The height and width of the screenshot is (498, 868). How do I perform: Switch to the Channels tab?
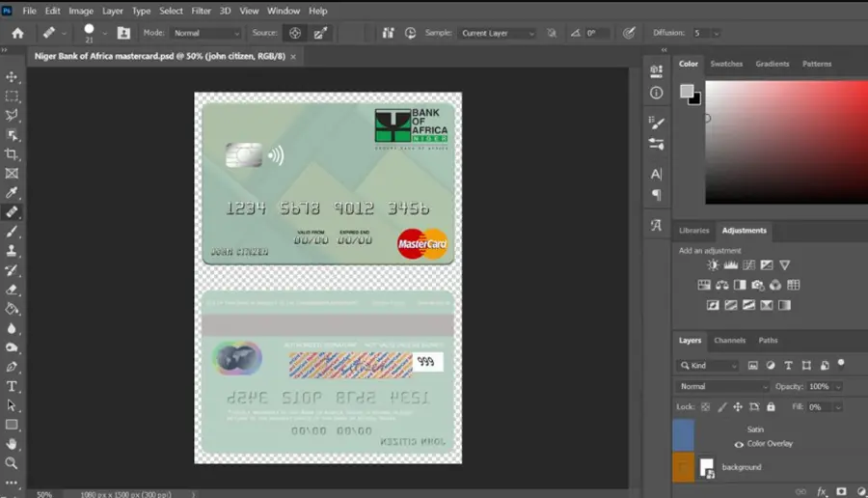pyautogui.click(x=730, y=341)
